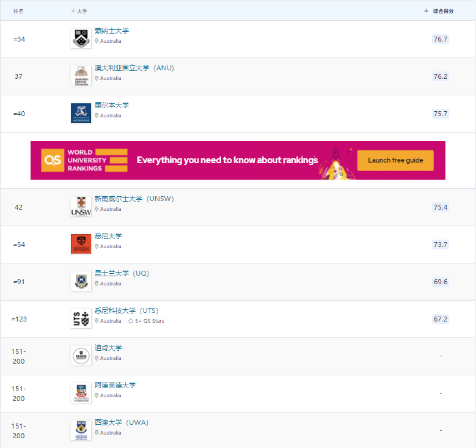Click the location pin under 悉尼科技大学
Image resolution: width=476 pixels, height=448 pixels.
97,321
